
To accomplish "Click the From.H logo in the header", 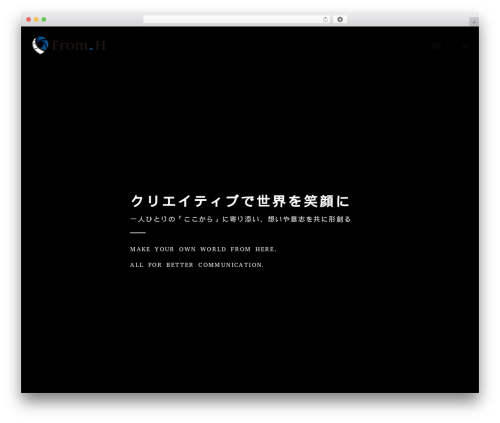I will 69,45.
